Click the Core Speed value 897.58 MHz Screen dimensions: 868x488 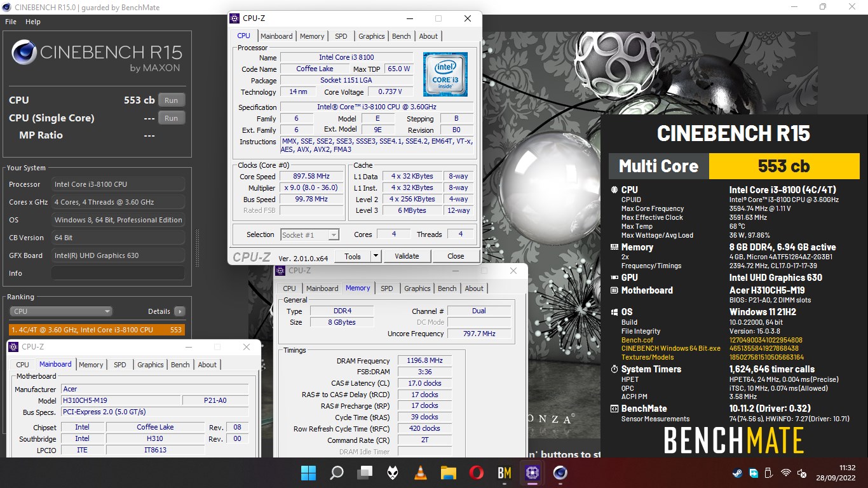click(x=311, y=176)
